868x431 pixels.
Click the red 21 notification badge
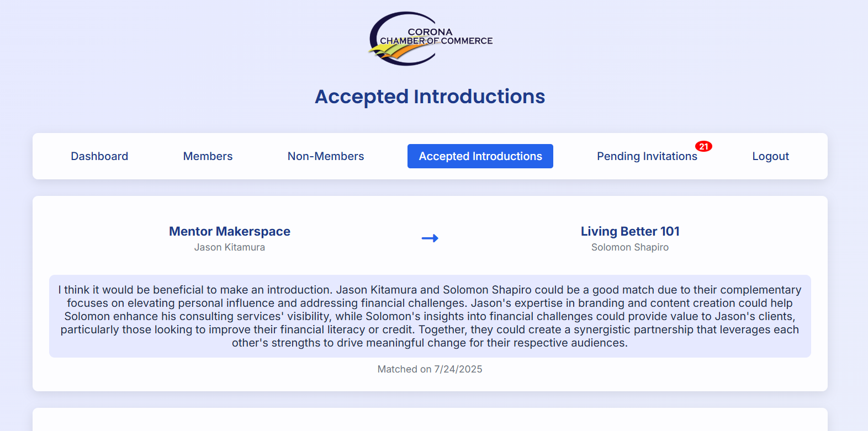click(703, 146)
